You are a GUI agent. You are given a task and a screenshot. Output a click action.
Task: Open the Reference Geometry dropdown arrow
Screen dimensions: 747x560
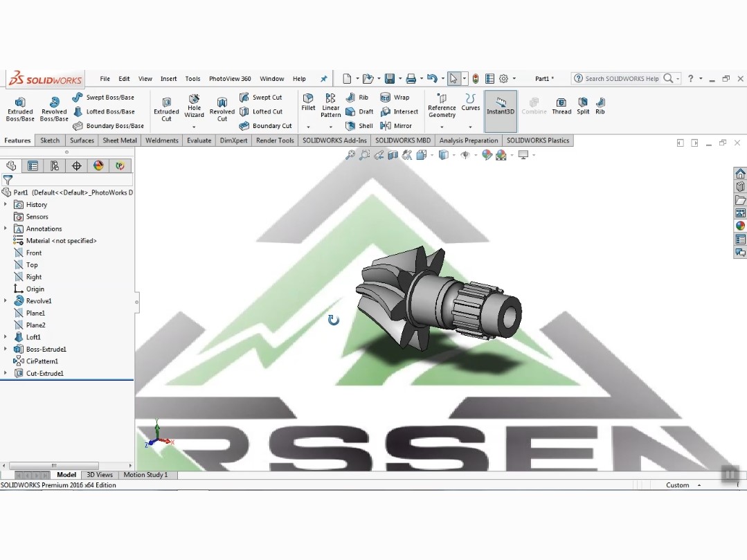(442, 127)
